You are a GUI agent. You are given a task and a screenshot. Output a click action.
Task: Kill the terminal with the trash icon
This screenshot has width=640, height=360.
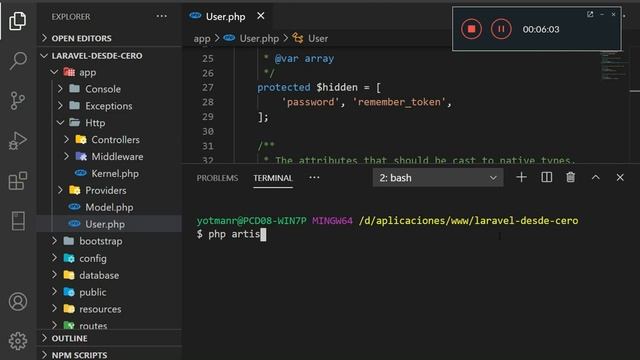pos(571,178)
